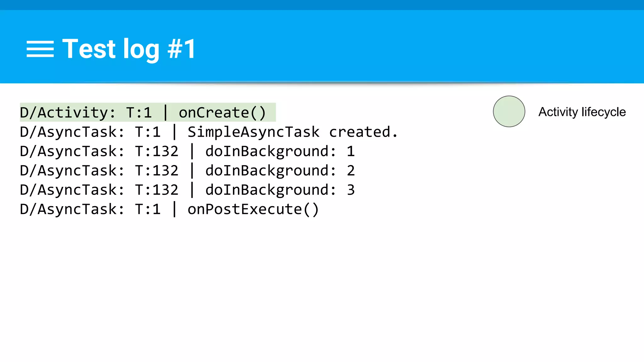Screen dimensions: 644x362
Task: Click the 'doInBackground: 1' log line
Action: 187,151
